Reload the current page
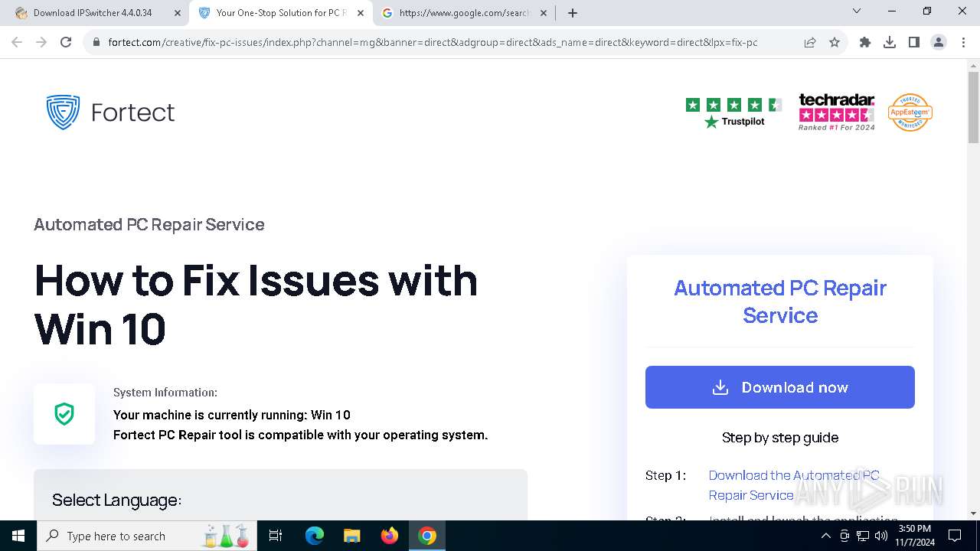This screenshot has width=980, height=551. 66,42
